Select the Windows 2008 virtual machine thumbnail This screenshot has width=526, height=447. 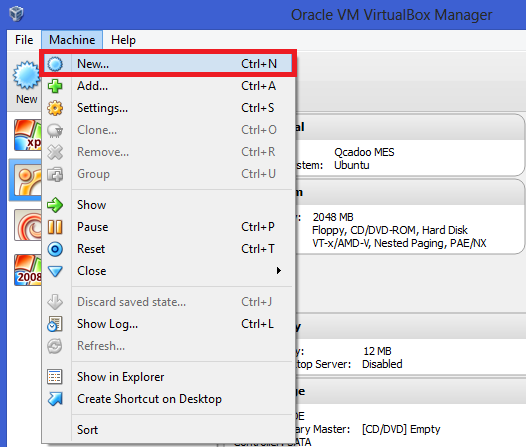point(28,270)
